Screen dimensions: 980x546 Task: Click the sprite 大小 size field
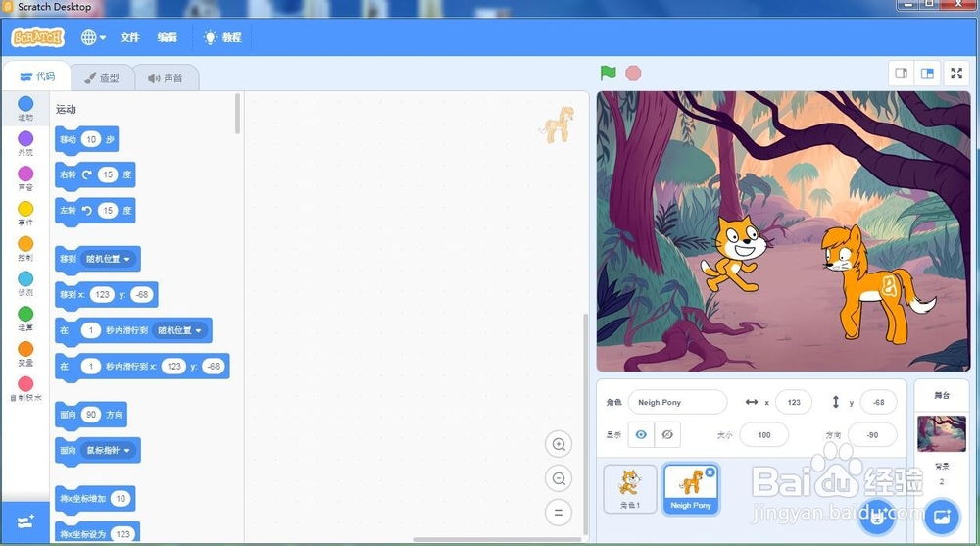pos(763,434)
